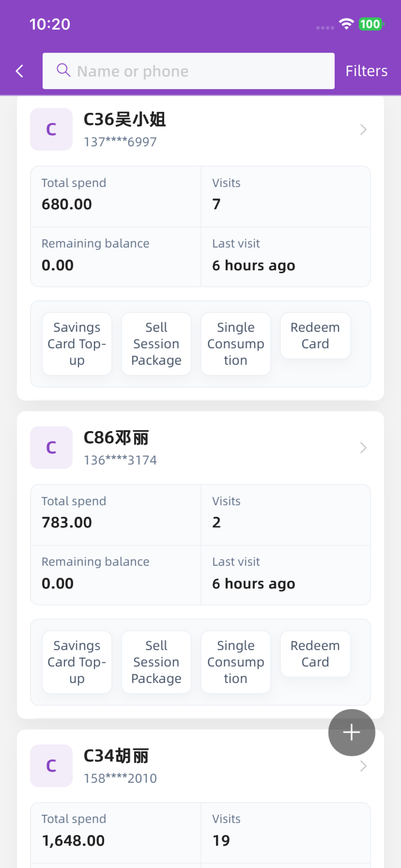Select Savings Card Top-up for C86邓丽
Image resolution: width=401 pixels, height=868 pixels.
[x=77, y=662]
